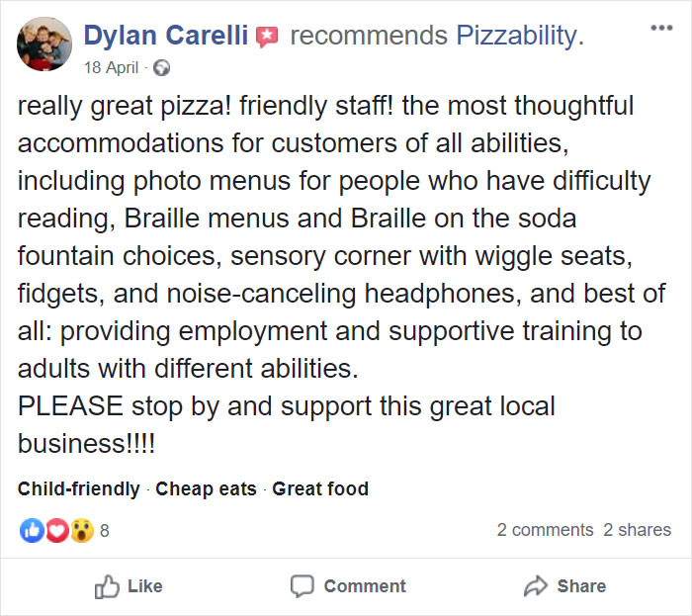Select the Cheap eats tag
Viewport: 692px width, 616px height.
tap(206, 488)
